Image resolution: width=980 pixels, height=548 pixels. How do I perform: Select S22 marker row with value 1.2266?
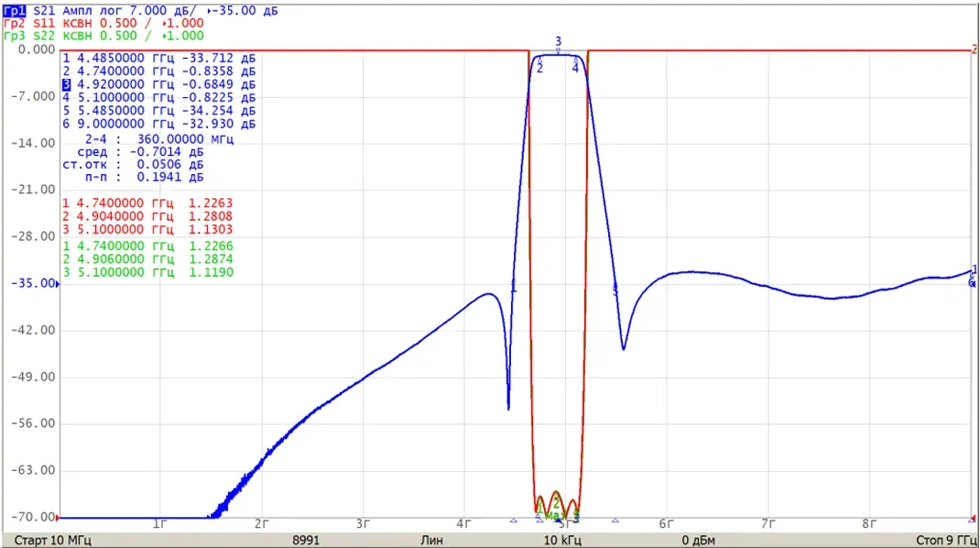(147, 247)
